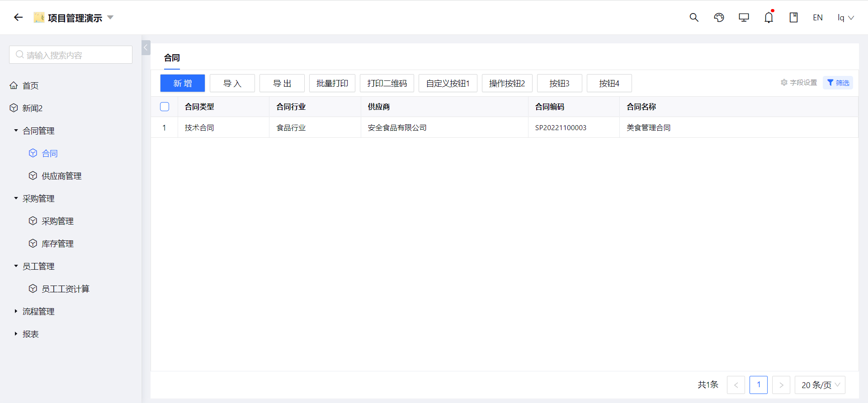Select the 合同 tab
868x403 pixels.
[x=172, y=58]
